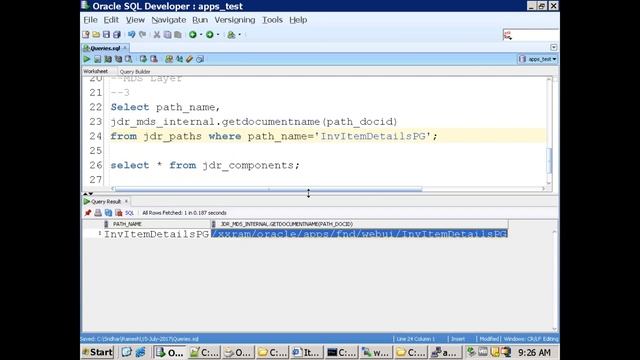Close the Query Result tab
This screenshot has width=640, height=360.
pos(126,201)
